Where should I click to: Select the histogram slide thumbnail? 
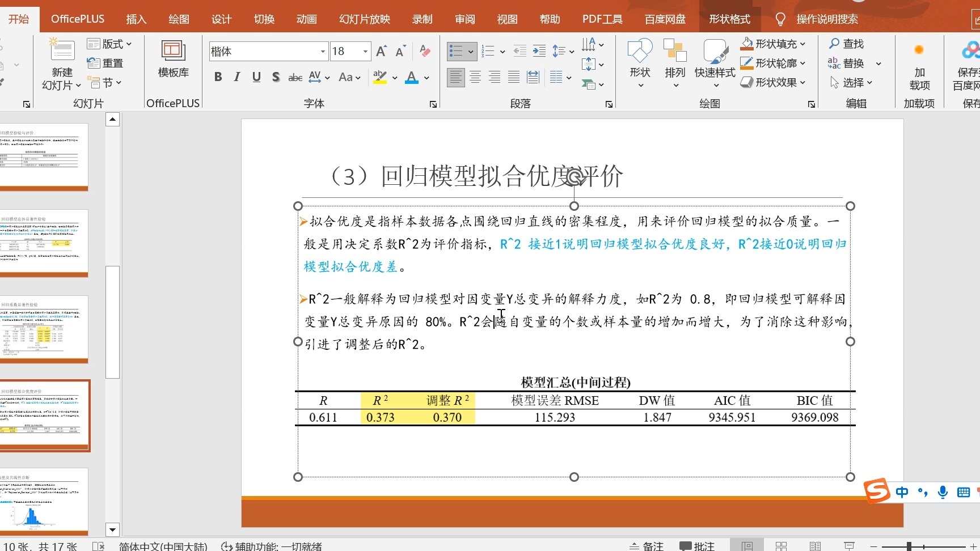[43, 502]
